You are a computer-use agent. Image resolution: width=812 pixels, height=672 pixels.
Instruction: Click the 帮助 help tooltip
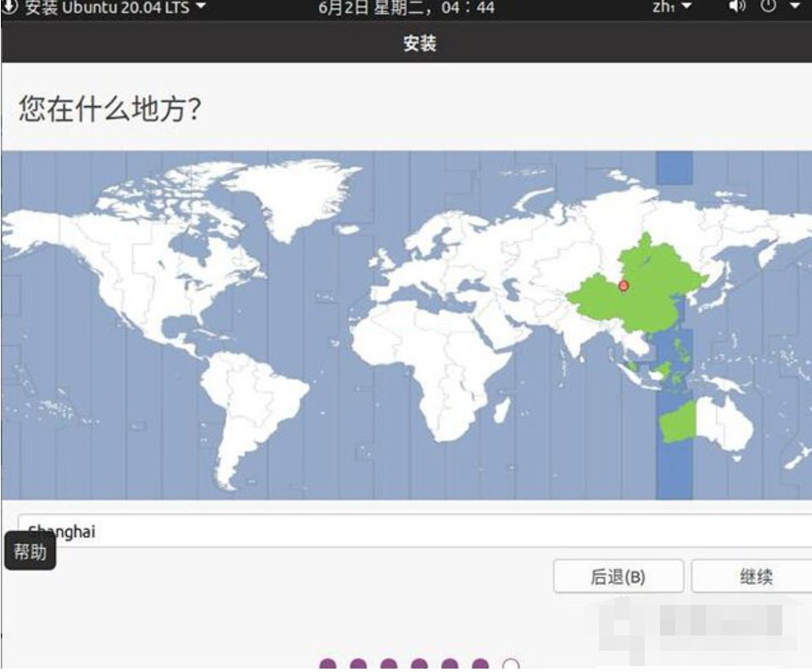(31, 552)
